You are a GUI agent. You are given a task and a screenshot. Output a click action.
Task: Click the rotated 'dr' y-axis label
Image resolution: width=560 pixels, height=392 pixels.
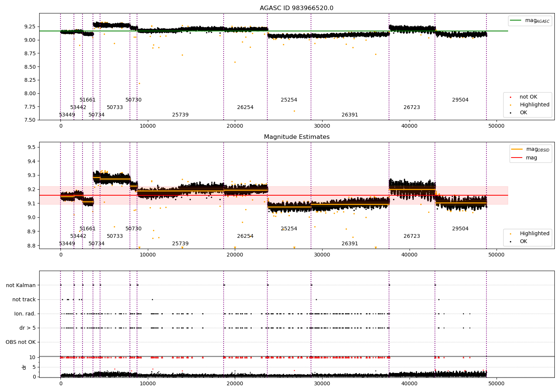coord(24,367)
